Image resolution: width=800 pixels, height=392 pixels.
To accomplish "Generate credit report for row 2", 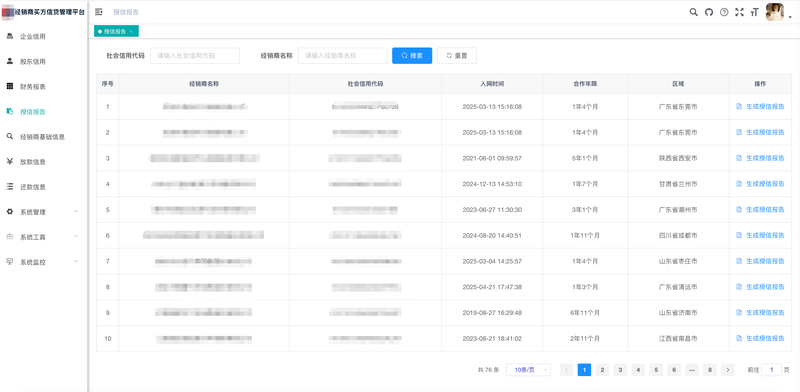I will (x=760, y=132).
